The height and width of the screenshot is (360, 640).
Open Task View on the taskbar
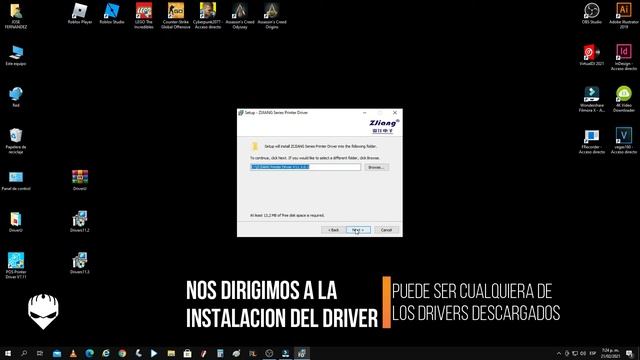40,353
